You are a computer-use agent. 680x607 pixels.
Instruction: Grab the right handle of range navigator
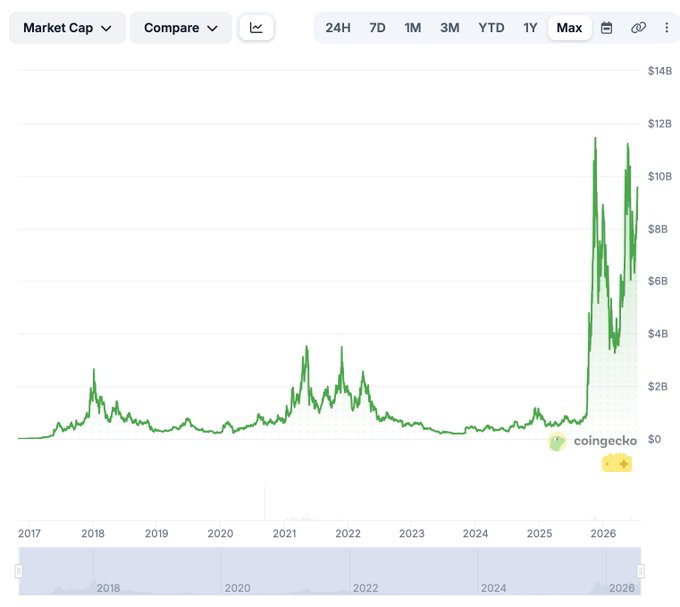pyautogui.click(x=641, y=571)
